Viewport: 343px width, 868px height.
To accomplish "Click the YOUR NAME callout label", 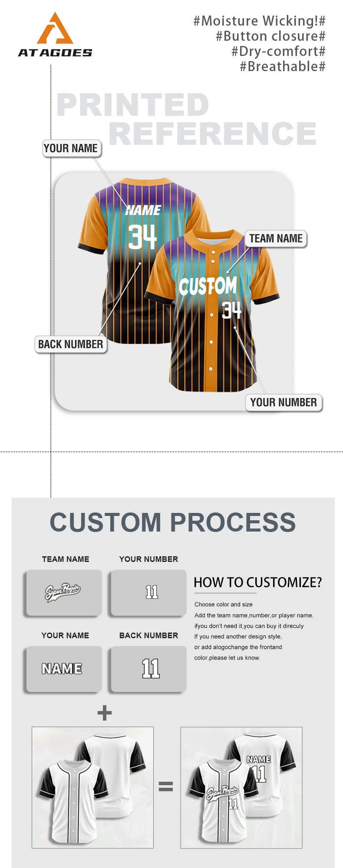I will [x=72, y=148].
